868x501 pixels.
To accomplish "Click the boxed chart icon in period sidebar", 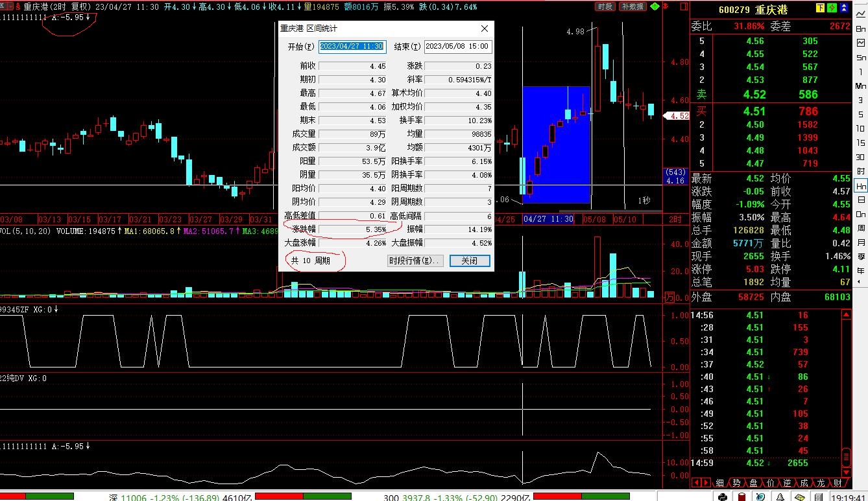I will [861, 41].
